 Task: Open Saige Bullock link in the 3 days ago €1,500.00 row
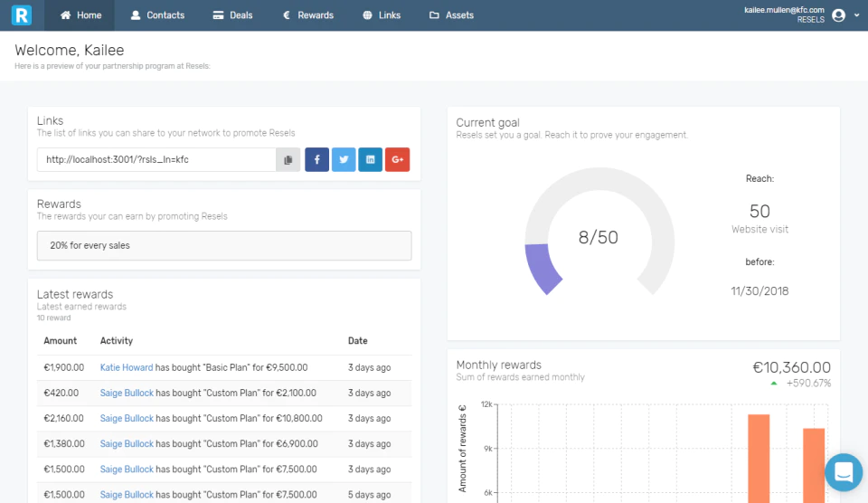pos(127,470)
